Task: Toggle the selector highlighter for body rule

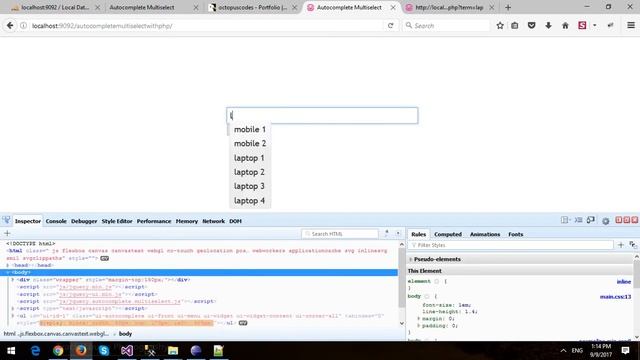Action: click(x=427, y=296)
